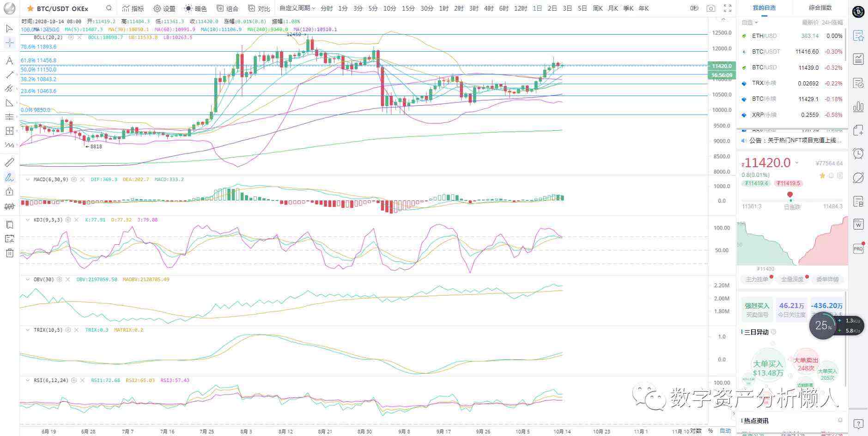Select the pencil brush drawing tool
The width and height of the screenshot is (868, 436).
(9, 177)
